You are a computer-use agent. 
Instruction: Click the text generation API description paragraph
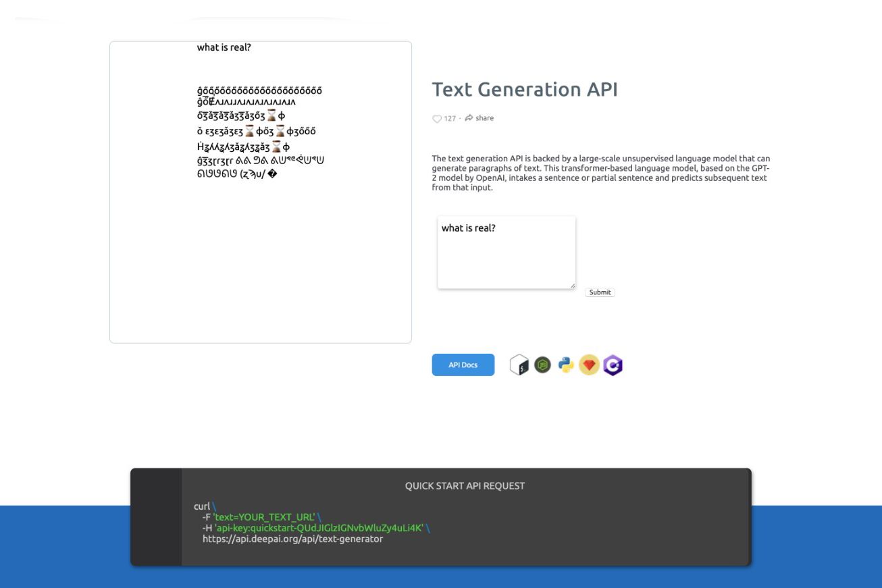click(601, 173)
